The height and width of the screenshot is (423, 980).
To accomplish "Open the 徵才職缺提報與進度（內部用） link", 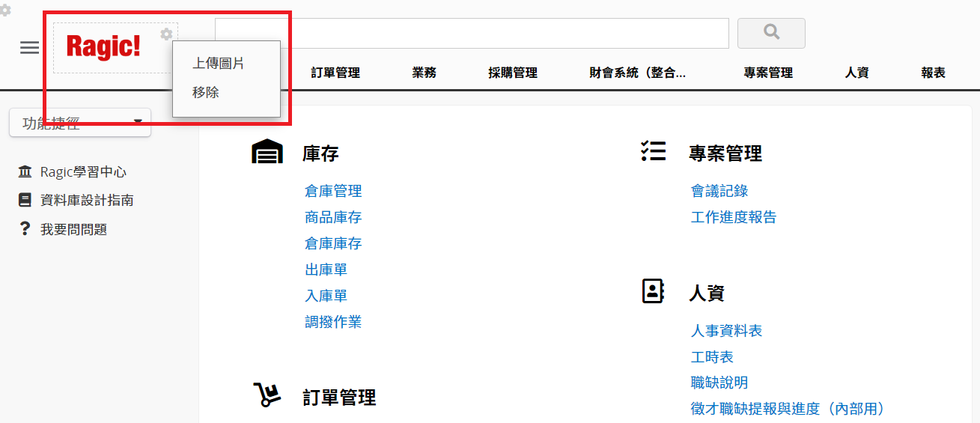I will 788,409.
